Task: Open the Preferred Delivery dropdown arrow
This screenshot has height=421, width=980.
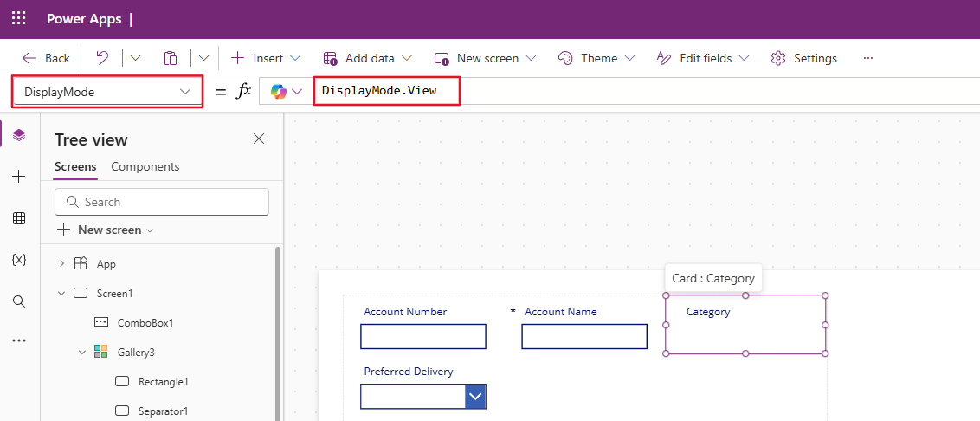Action: (x=475, y=397)
